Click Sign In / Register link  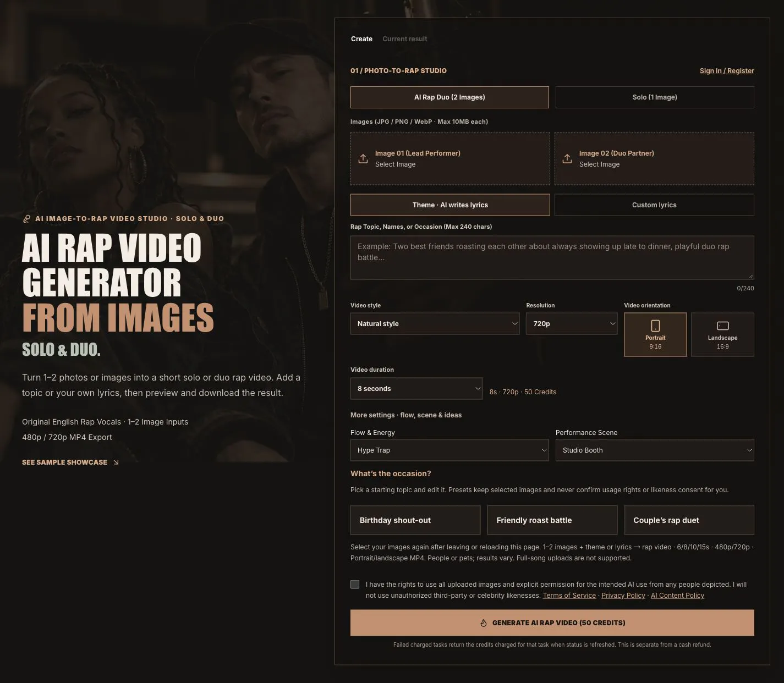coord(727,71)
